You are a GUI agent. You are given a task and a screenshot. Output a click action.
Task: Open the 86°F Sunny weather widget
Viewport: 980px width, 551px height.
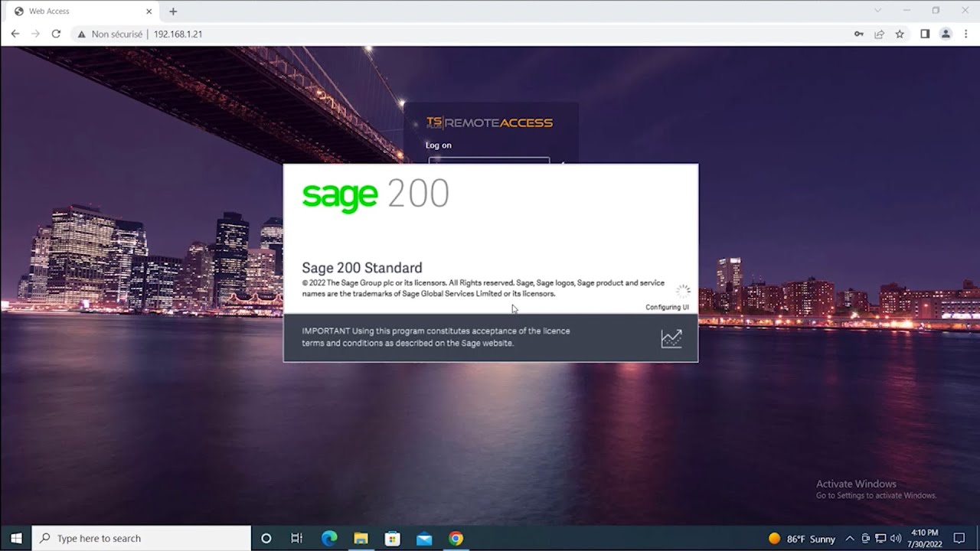pyautogui.click(x=802, y=539)
